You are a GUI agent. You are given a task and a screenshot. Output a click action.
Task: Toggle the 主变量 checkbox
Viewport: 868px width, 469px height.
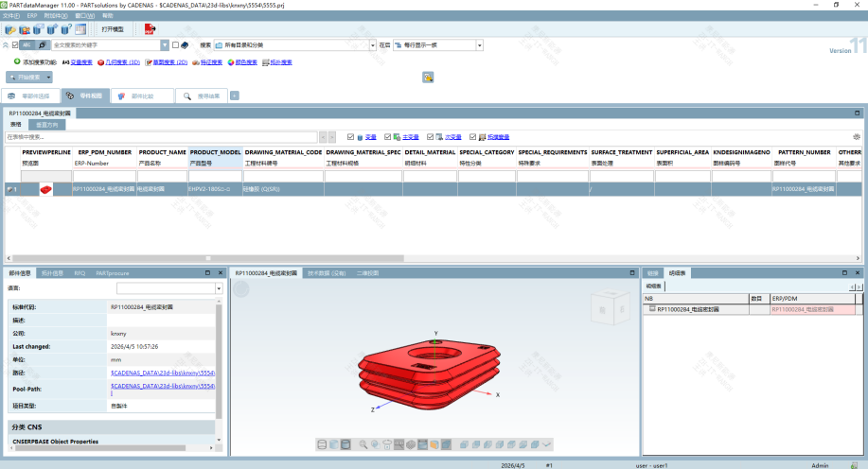pyautogui.click(x=387, y=136)
